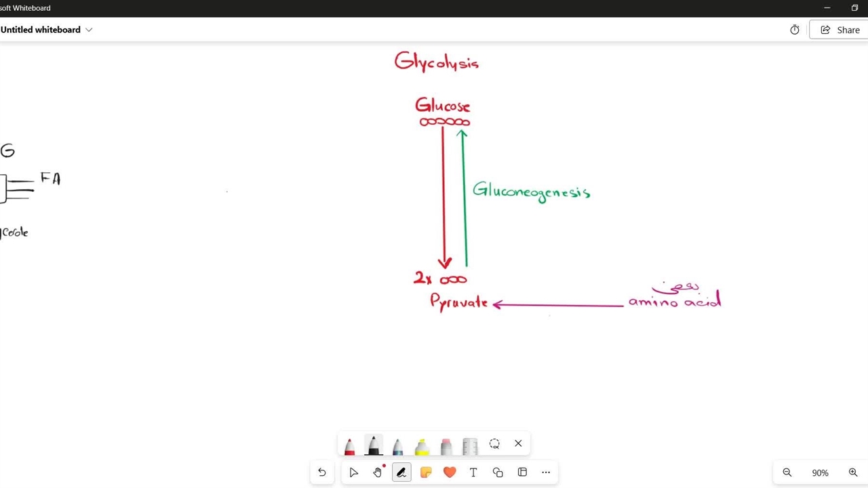Expand the Untitled whiteboard name dropdown
Screen dimensions: 868x488
89,30
